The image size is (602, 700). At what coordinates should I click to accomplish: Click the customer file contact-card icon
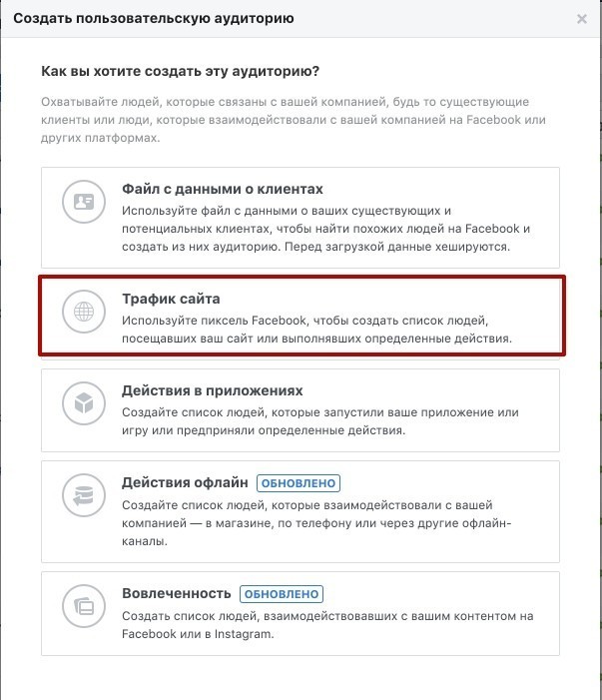coord(84,202)
